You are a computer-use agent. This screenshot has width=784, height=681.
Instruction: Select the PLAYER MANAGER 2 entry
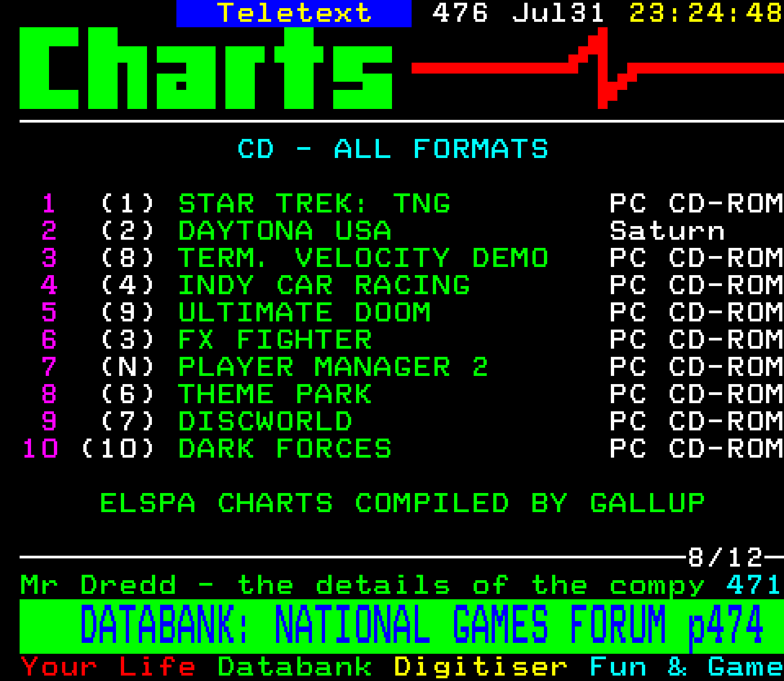coord(333,367)
